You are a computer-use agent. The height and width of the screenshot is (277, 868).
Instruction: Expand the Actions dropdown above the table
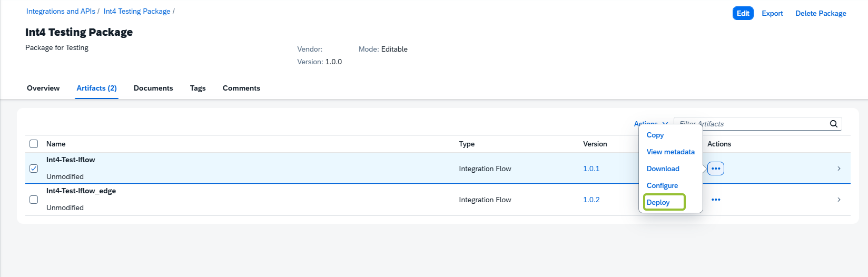(651, 124)
